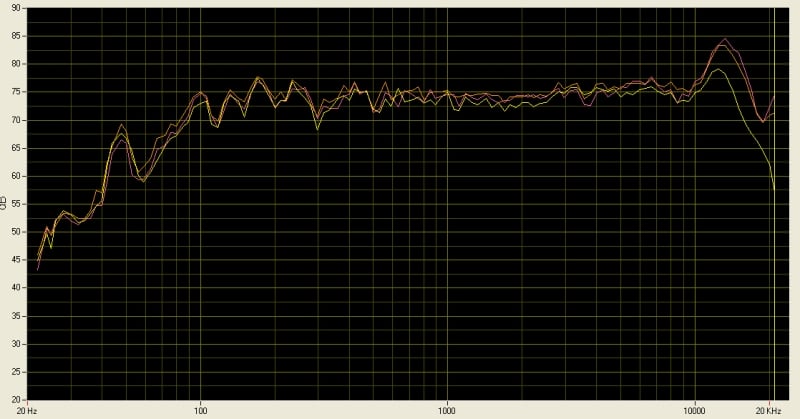Select the 50 dB level axis label
The image size is (800, 419).
pos(18,232)
